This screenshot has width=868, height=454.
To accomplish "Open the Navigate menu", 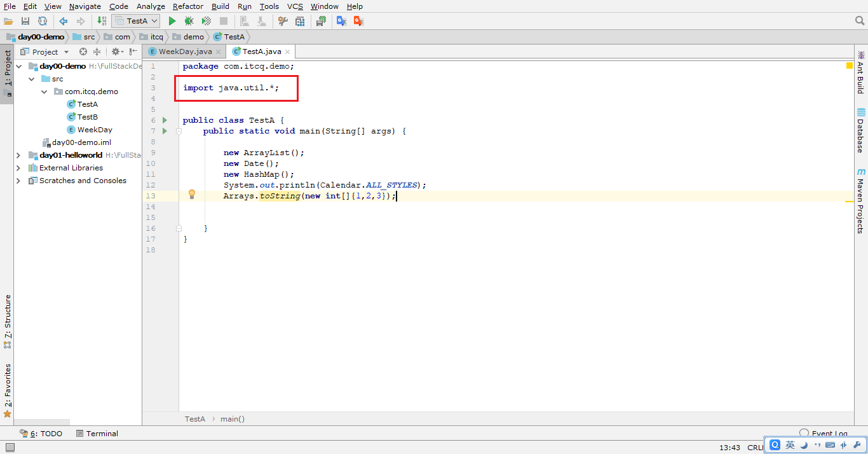I will tap(85, 6).
